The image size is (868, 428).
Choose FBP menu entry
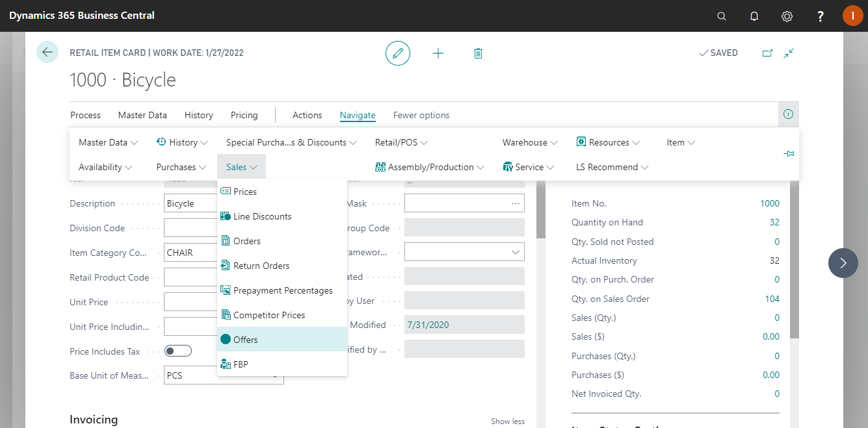[282, 364]
